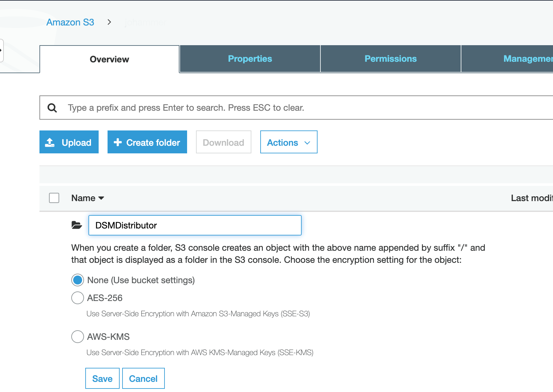Click the open folder icon beside DSMDistributor
This screenshot has height=392, width=553.
77,225
